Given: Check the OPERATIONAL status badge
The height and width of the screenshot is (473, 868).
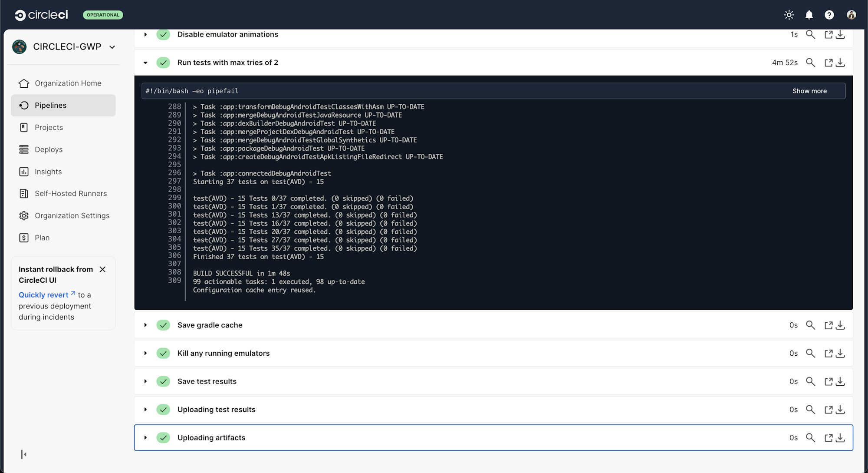Looking at the screenshot, I should (103, 15).
